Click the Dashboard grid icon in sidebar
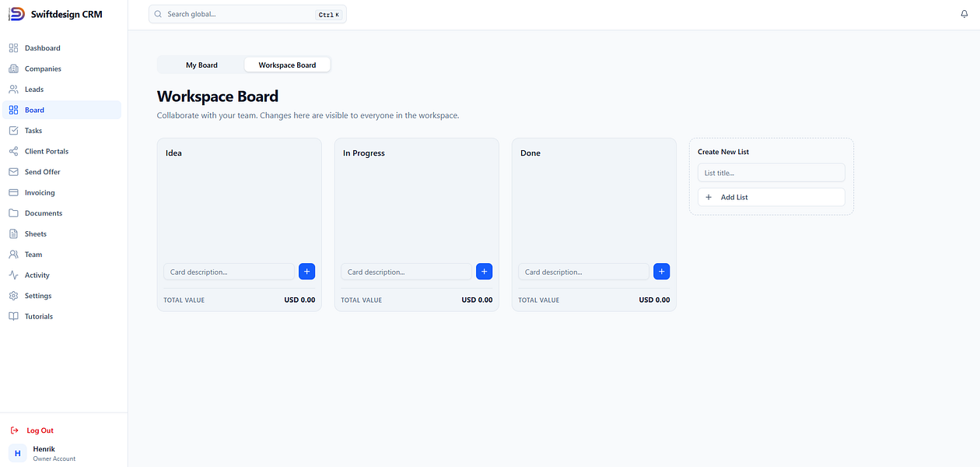The height and width of the screenshot is (467, 980). point(13,48)
